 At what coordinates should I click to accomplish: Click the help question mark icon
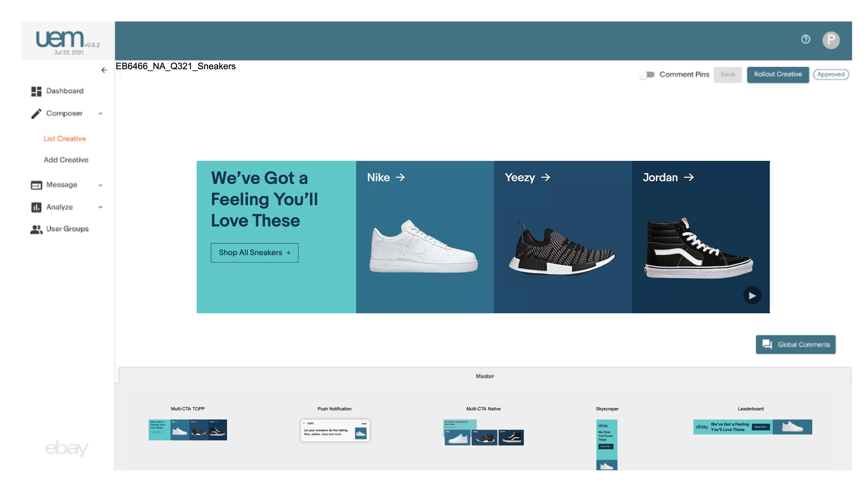coord(805,39)
